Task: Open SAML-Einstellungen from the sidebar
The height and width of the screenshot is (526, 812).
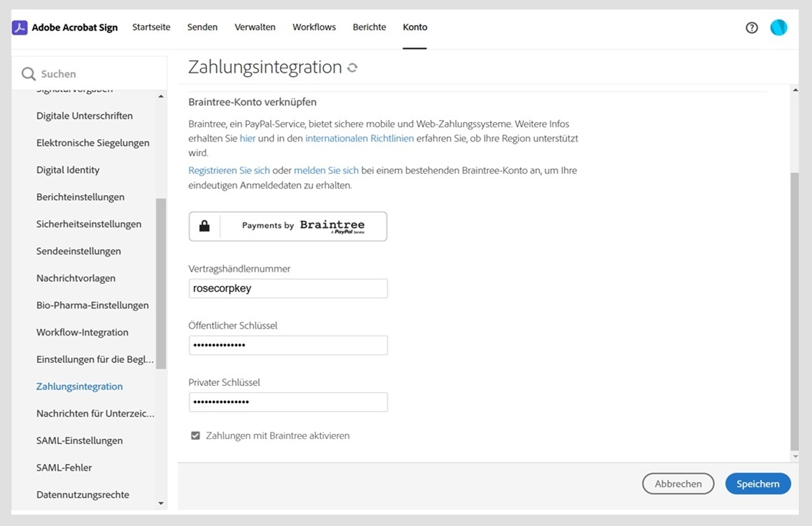Action: coord(80,440)
